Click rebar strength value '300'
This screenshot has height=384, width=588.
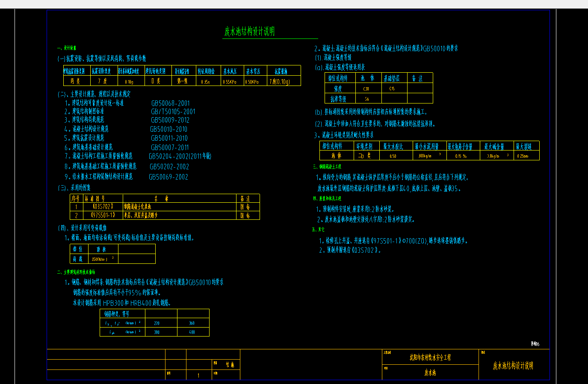tap(157, 332)
